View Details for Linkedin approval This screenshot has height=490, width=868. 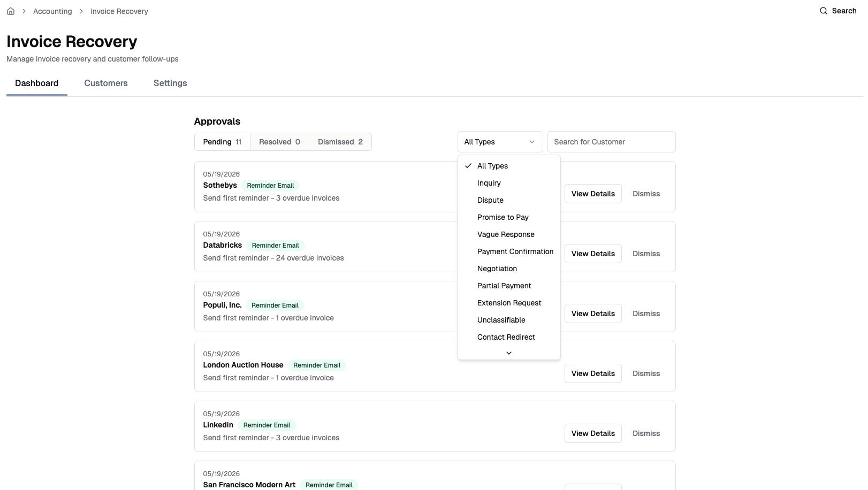click(x=593, y=433)
